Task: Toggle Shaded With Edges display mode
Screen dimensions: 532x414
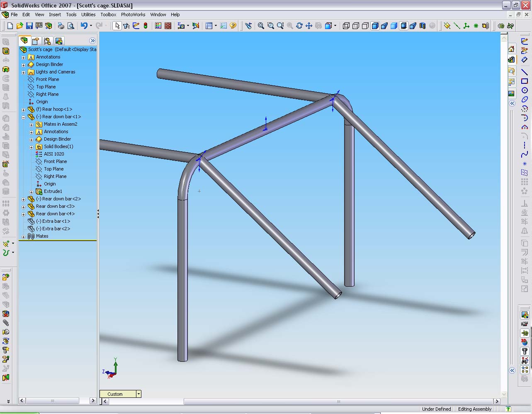Action: coord(375,26)
